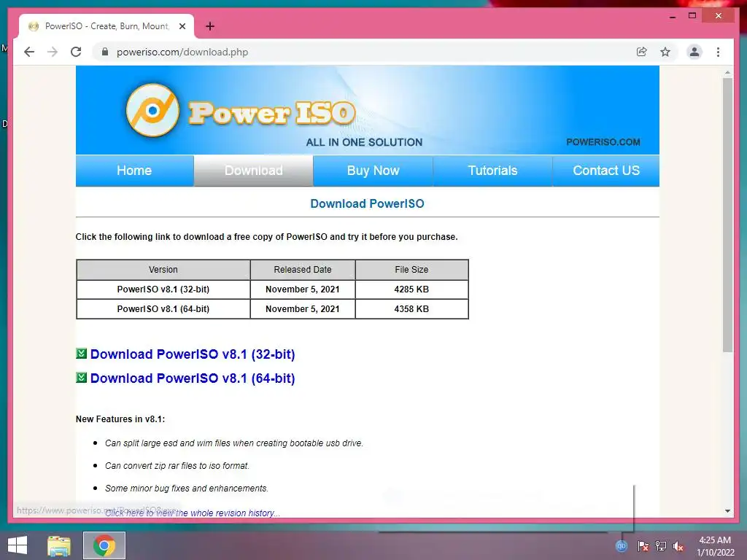
Task: Go to the Tutorials navigation tab
Action: [492, 171]
